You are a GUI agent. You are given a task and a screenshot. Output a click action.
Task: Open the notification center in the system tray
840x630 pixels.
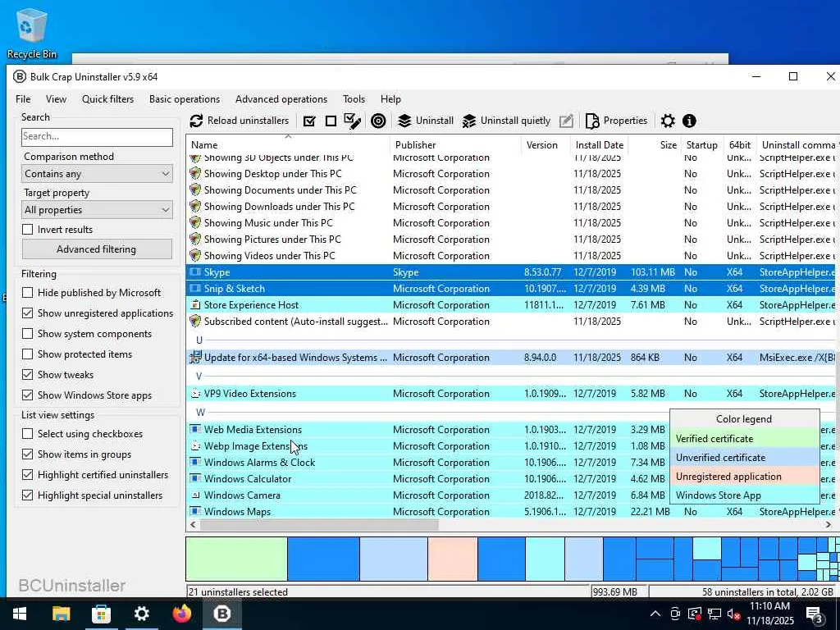pos(815,615)
